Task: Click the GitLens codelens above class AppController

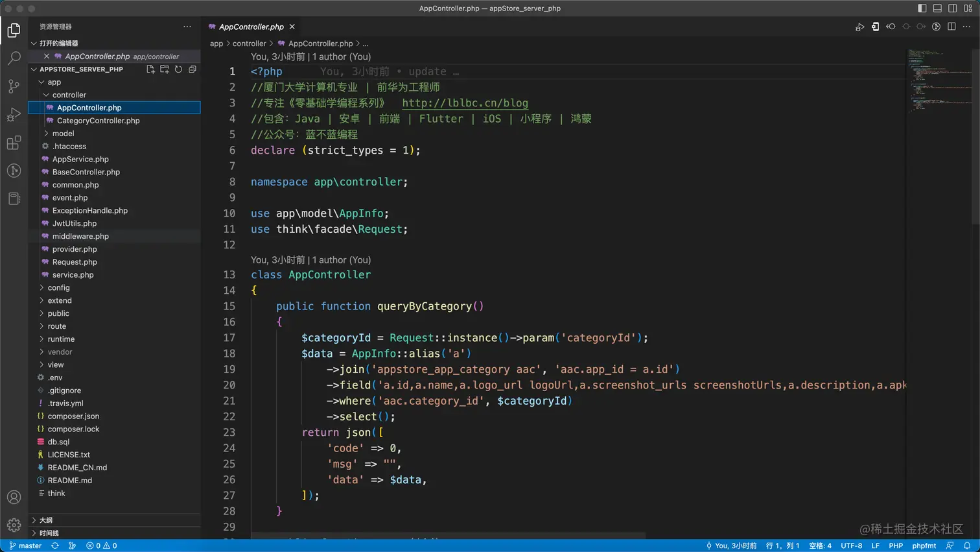Action: tap(310, 260)
